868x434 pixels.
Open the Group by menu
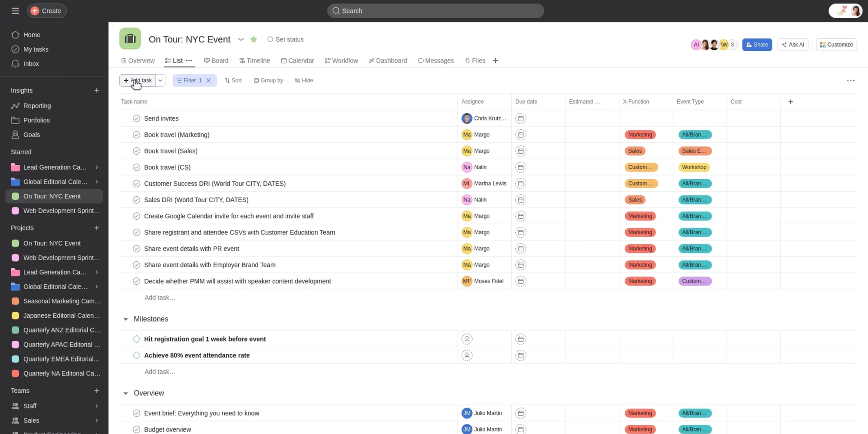click(268, 80)
